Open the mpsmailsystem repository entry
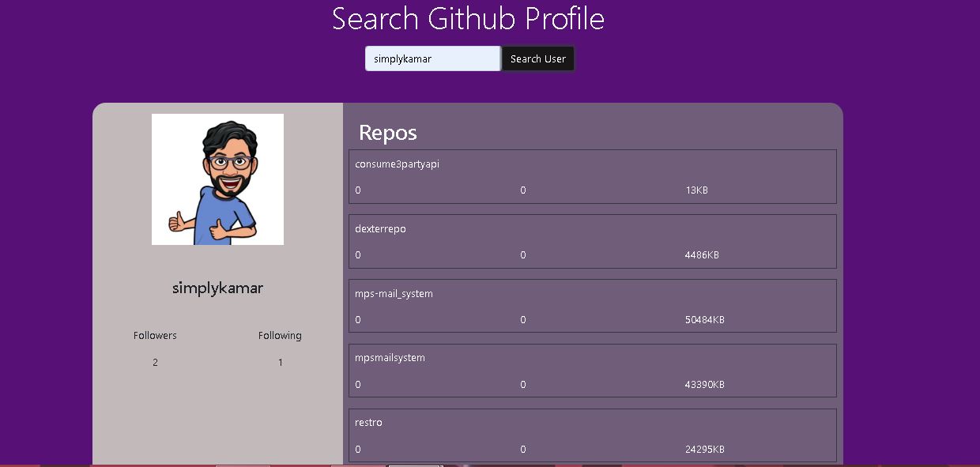This screenshot has height=467, width=980. (x=390, y=358)
